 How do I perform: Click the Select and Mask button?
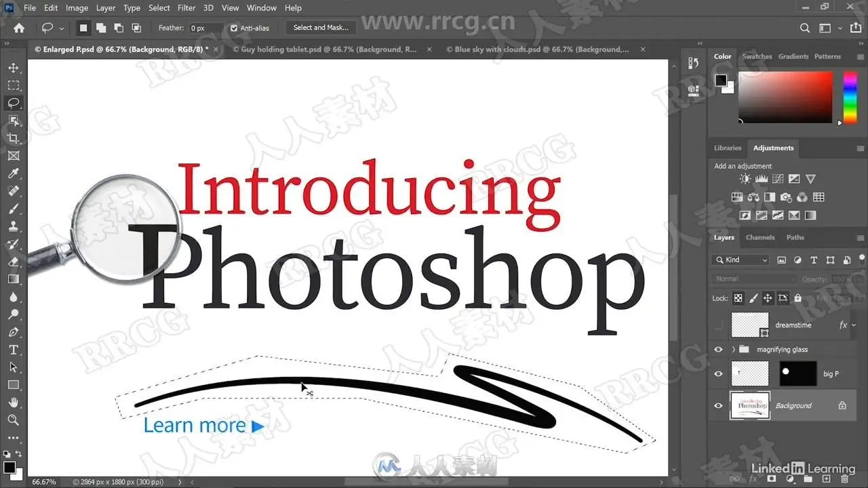tap(321, 28)
